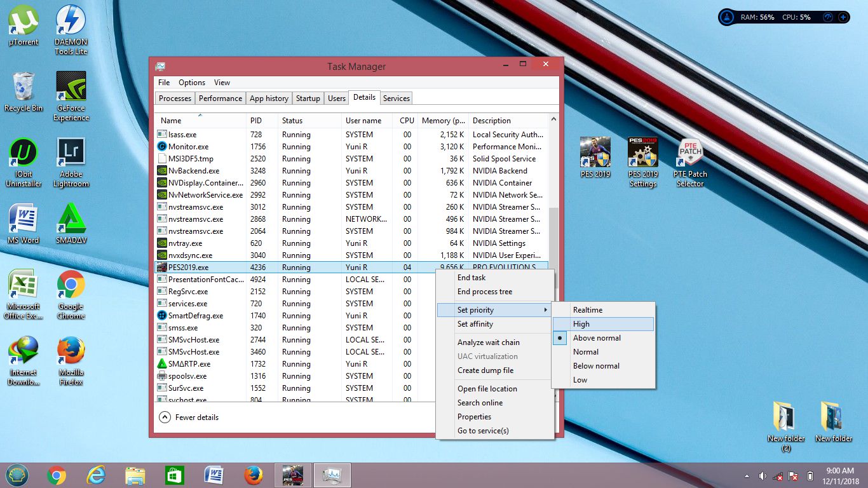Select the PTE Patch Selector desktop icon
Screen dimensions: 868x488
pos(690,163)
